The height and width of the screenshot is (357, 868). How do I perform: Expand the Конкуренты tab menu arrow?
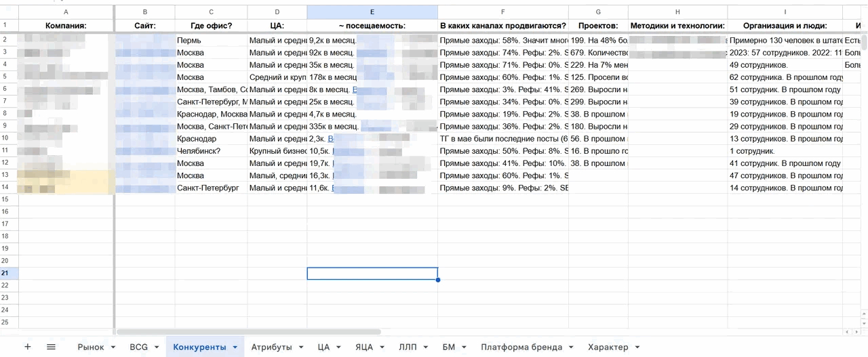235,348
